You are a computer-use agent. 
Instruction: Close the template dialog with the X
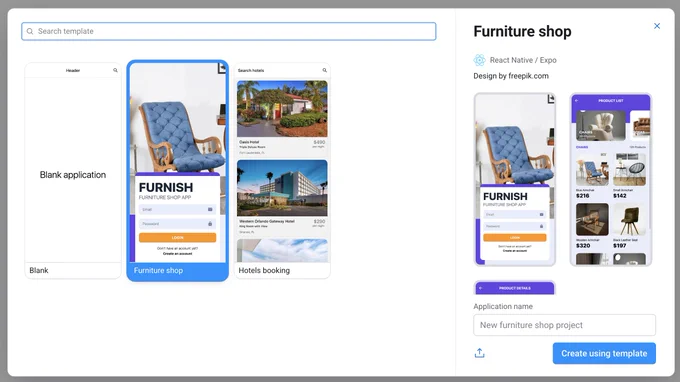[x=657, y=26]
